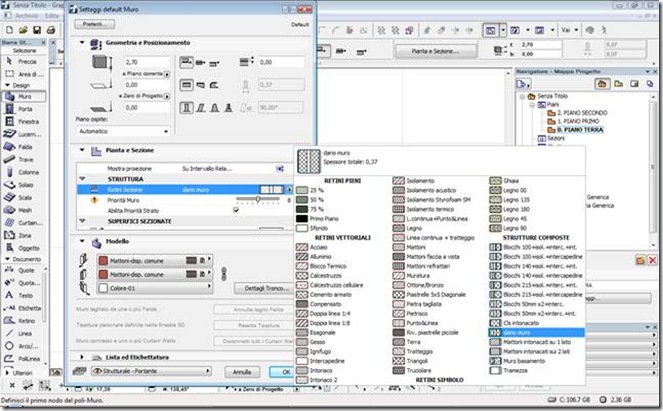The height and width of the screenshot is (411, 663).
Task: Select the Testo text tool
Action: tap(23, 296)
